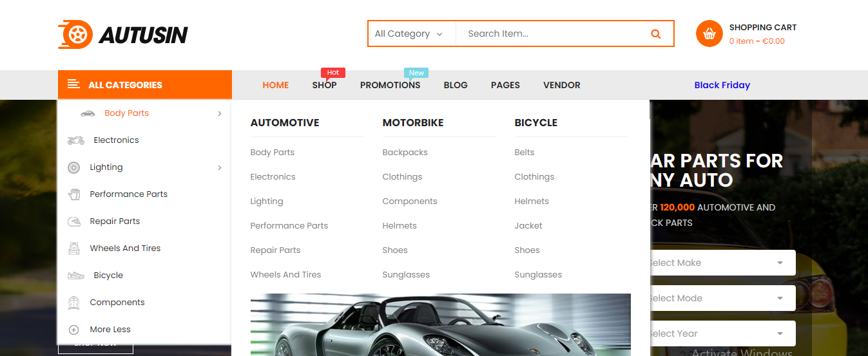Open the Select Year dropdown
Image resolution: width=868 pixels, height=356 pixels.
[722, 333]
